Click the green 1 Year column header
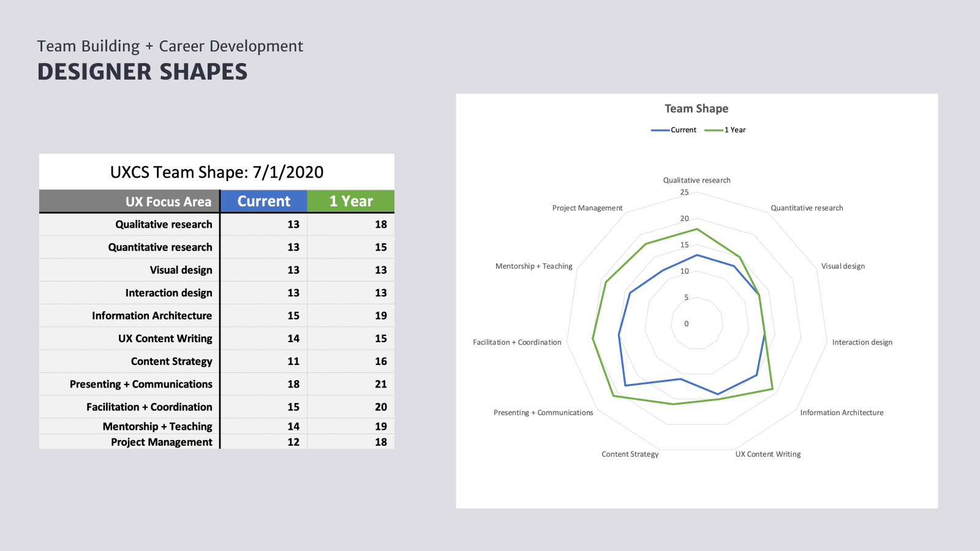980x551 pixels. point(351,201)
